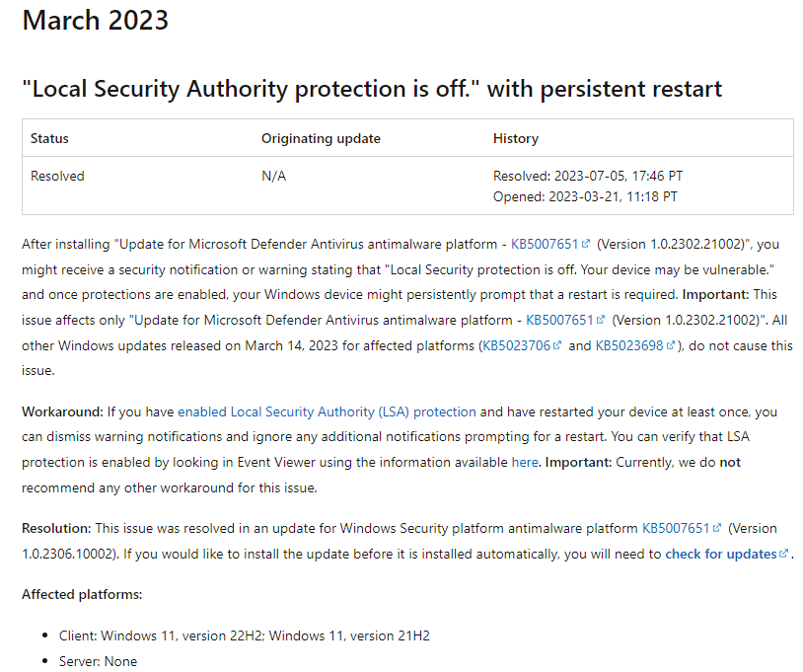Viewport: 803px width, 672px height.
Task: Follow the 'here' Event Viewer link
Action: click(x=525, y=462)
